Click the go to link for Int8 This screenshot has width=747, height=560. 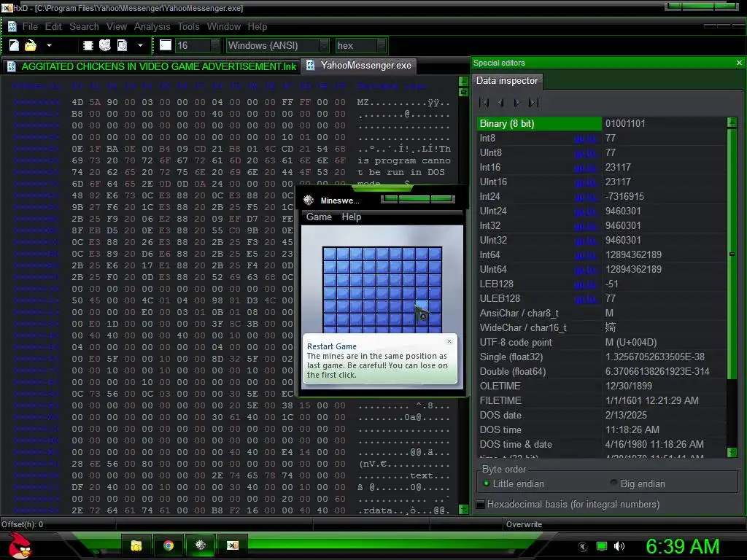click(586, 139)
